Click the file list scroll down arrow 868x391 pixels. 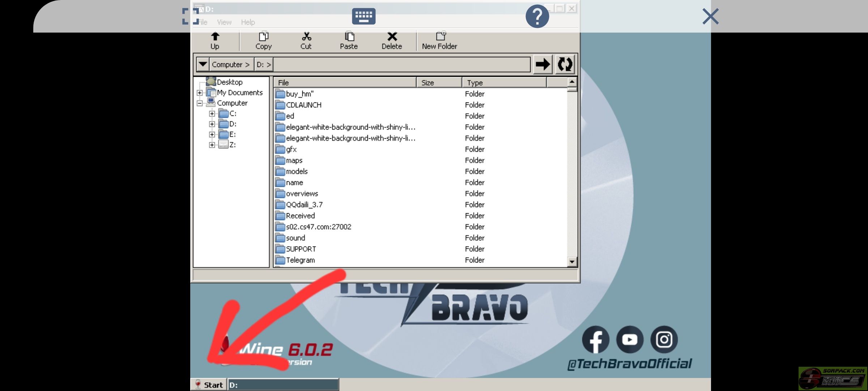[572, 261]
